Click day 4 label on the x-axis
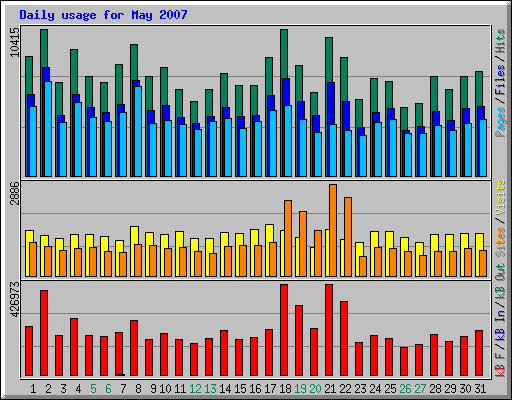The image size is (512, 400). pos(78,389)
